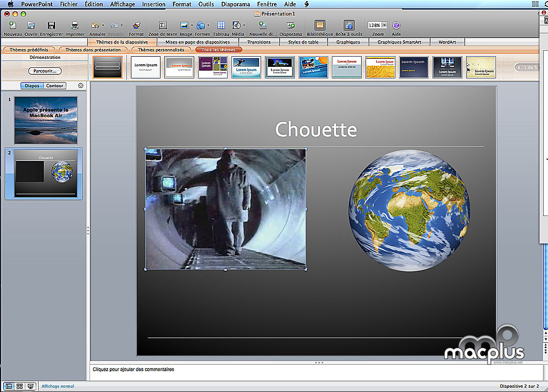This screenshot has width=548, height=392.
Task: Apply the plain white Lorem Ipsum theme
Action: [146, 67]
